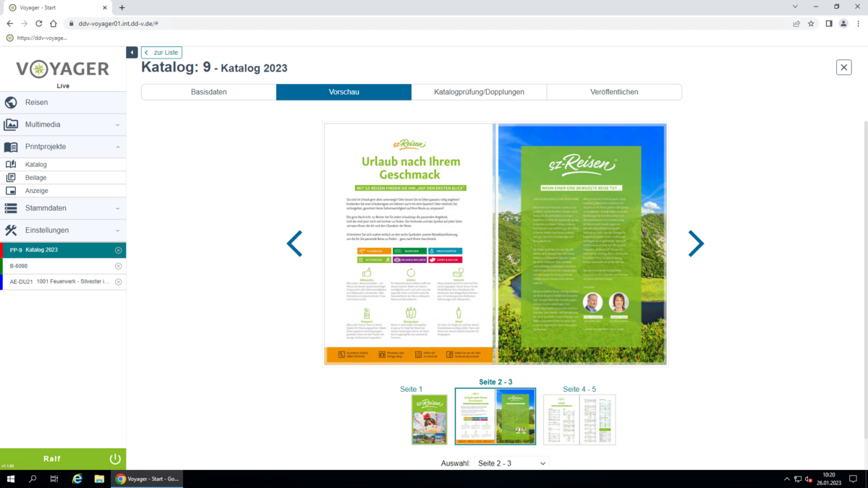The width and height of the screenshot is (868, 488).
Task: Click the Anzeige icon
Action: (x=11, y=191)
